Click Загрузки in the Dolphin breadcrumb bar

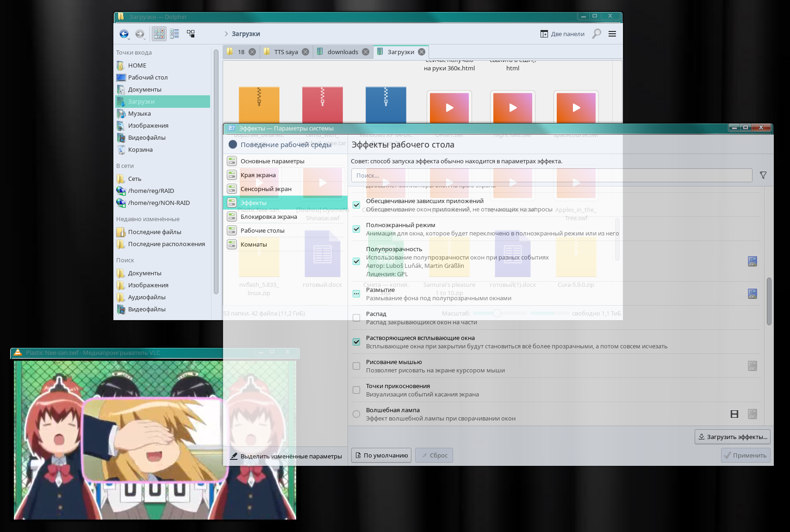point(246,34)
